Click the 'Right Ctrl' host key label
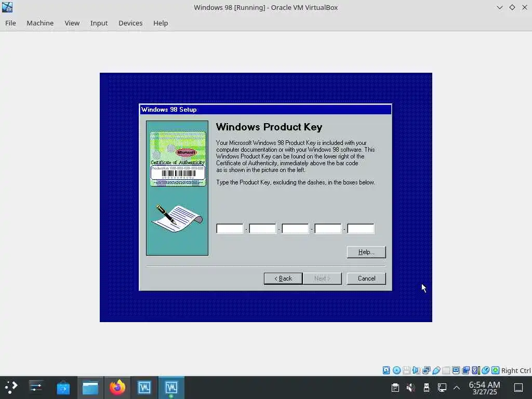 pos(516,370)
